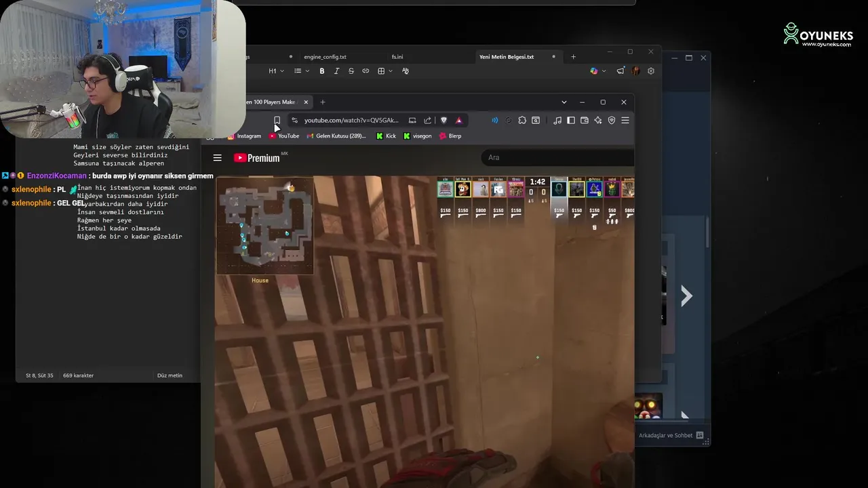
Task: Click the music note playlist icon
Action: (x=557, y=121)
